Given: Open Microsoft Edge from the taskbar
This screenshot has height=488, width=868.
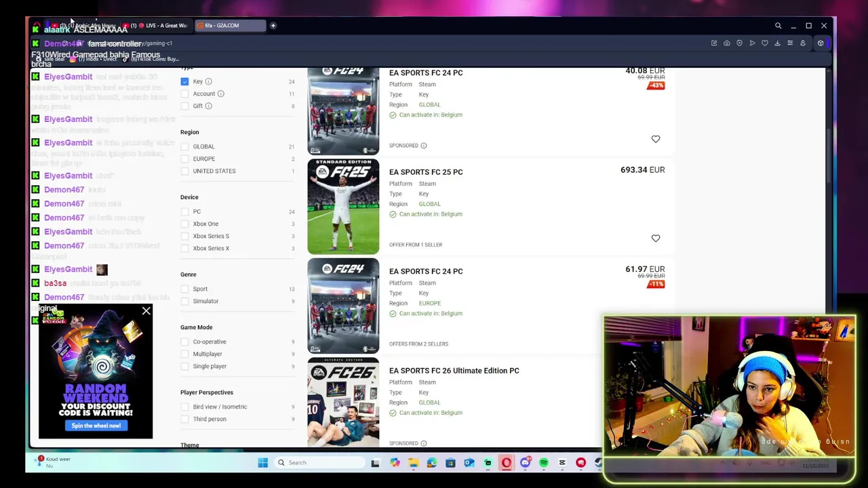Looking at the screenshot, I should click(x=432, y=463).
